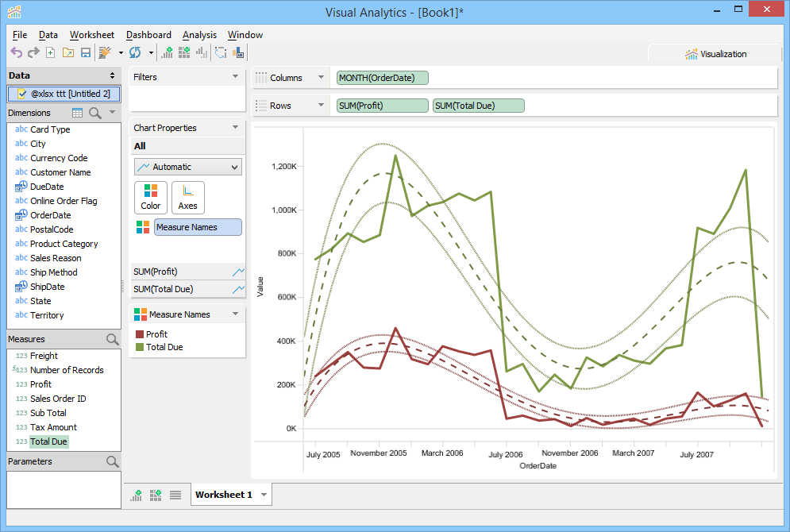
Task: Open the Dimensions options dropdown arrow
Action: coord(113,112)
